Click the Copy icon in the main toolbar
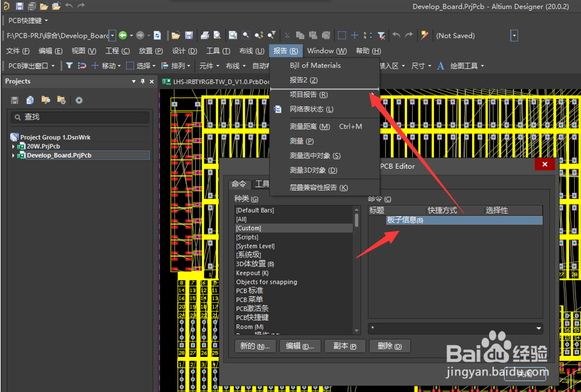581x392 pixels. point(300,36)
